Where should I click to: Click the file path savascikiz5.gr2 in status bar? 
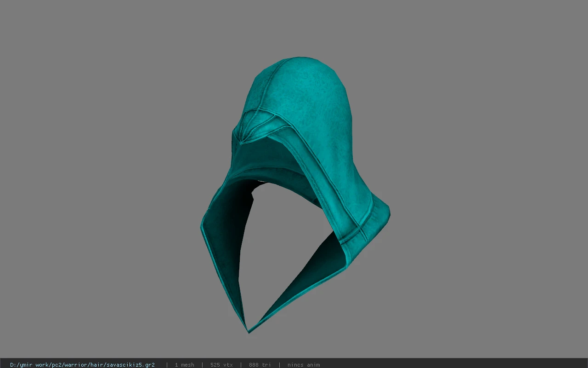pyautogui.click(x=82, y=365)
